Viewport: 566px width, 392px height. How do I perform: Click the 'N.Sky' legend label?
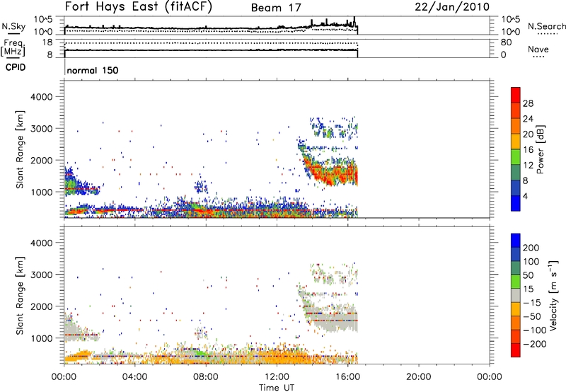coord(13,26)
